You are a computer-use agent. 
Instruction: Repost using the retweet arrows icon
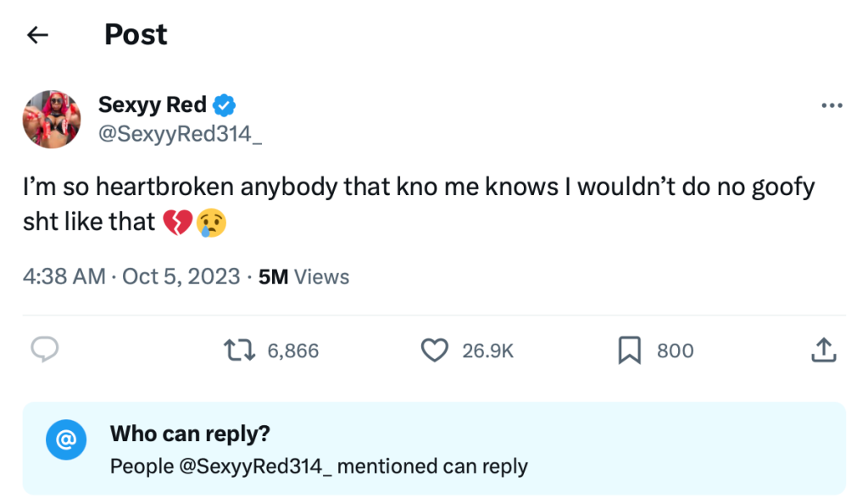[239, 350]
